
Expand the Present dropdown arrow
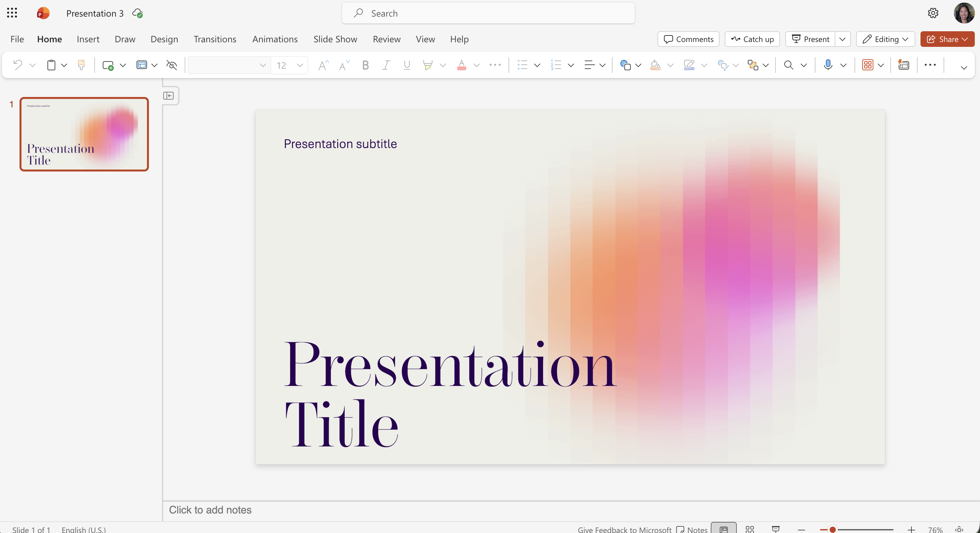(842, 39)
